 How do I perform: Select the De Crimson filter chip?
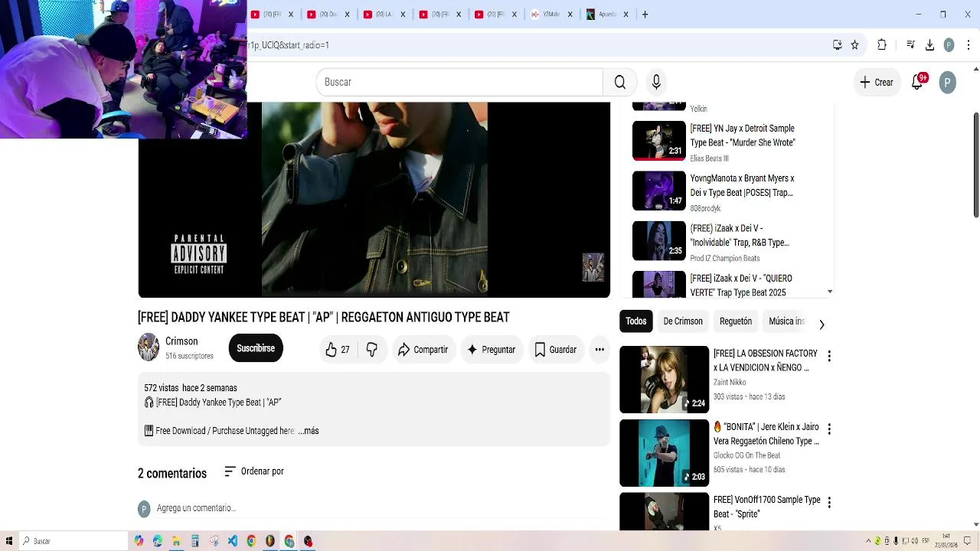(x=683, y=321)
